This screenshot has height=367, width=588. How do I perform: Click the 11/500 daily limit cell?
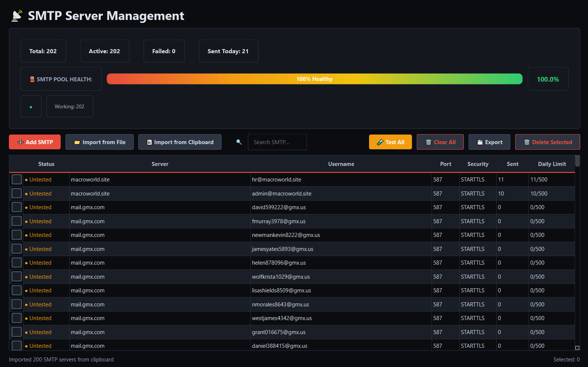pyautogui.click(x=552, y=180)
